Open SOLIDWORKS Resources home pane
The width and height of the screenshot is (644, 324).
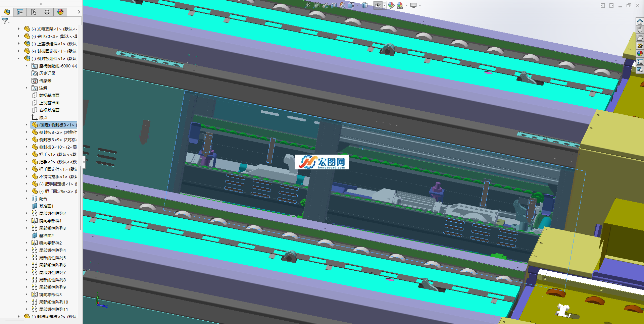(x=640, y=22)
